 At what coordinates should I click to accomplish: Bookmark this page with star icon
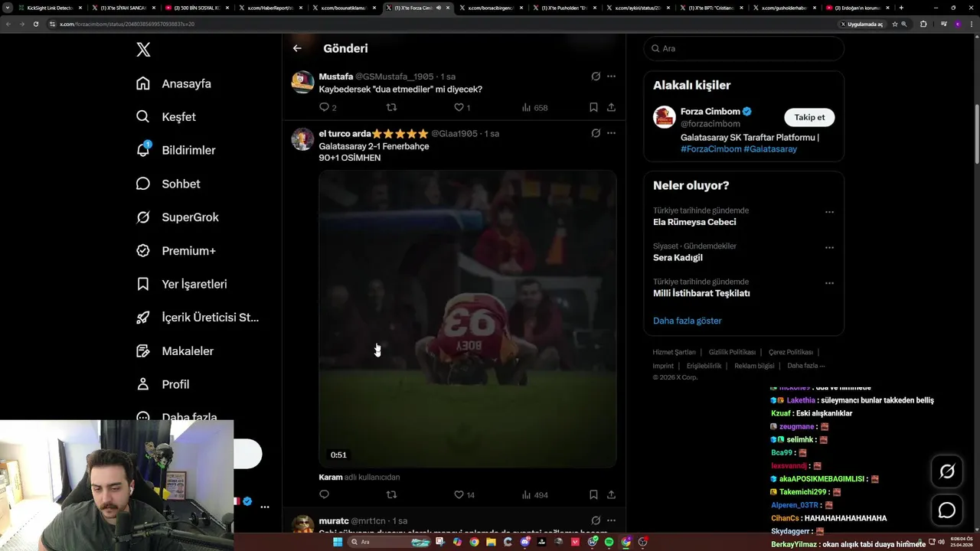click(x=895, y=24)
